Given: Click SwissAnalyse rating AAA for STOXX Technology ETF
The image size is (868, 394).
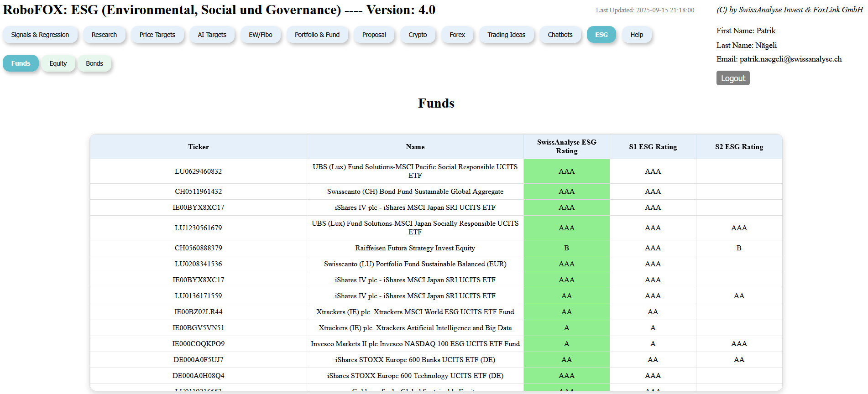Looking at the screenshot, I should pyautogui.click(x=567, y=376).
